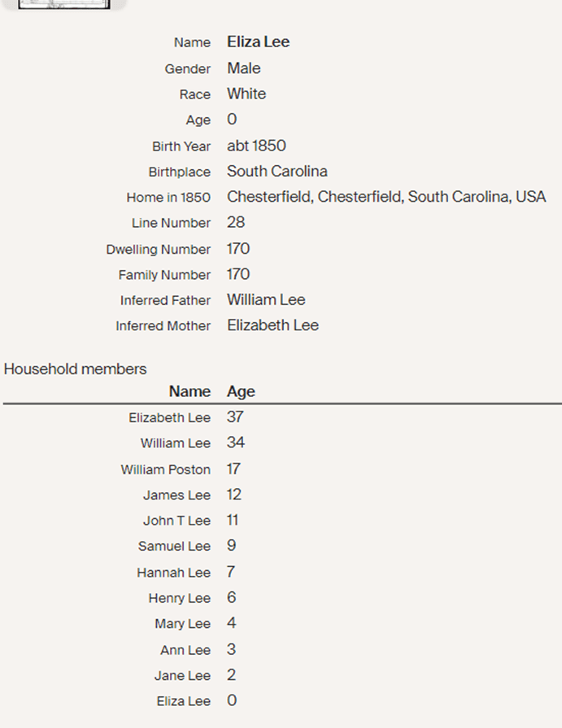Viewport: 562px width, 728px height.
Task: Select Elizabeth Lee, age 37, in household members
Action: [169, 418]
